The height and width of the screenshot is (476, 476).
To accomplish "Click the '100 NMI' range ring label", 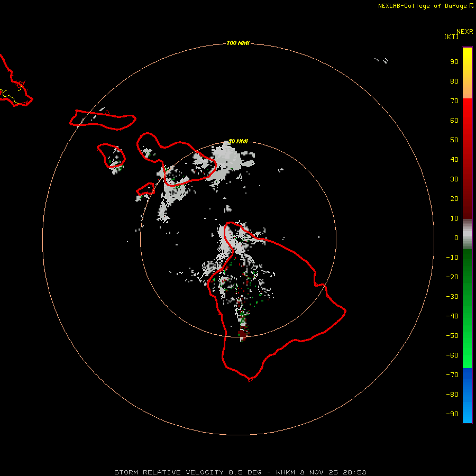I will [x=237, y=43].
